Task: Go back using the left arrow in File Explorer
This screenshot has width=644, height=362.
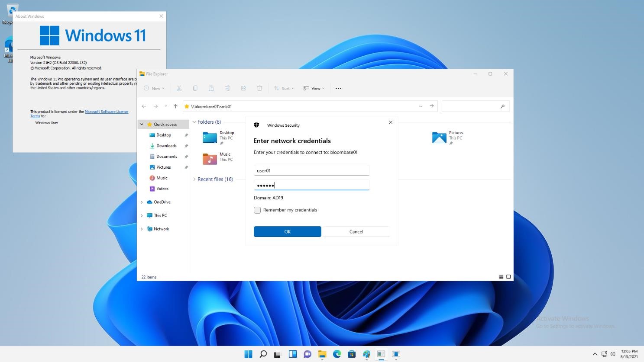Action: tap(144, 106)
